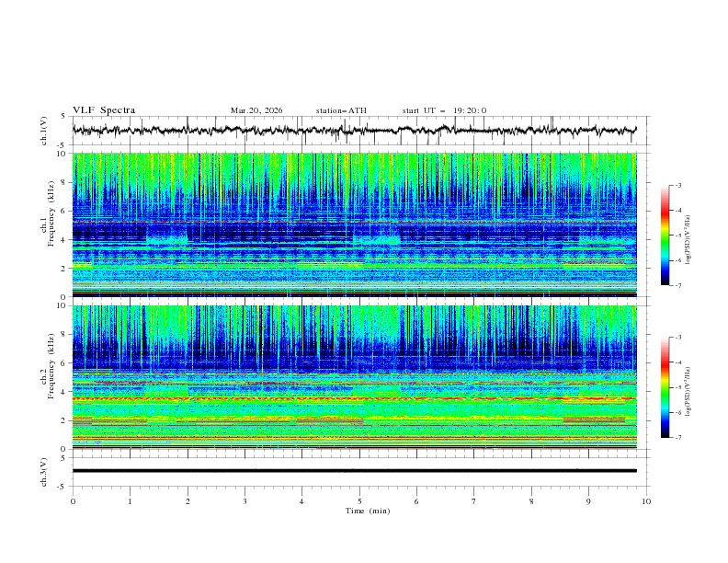The width and height of the screenshot is (728, 563).
Task: Click time axis tick label "4"
Action: [301, 501]
